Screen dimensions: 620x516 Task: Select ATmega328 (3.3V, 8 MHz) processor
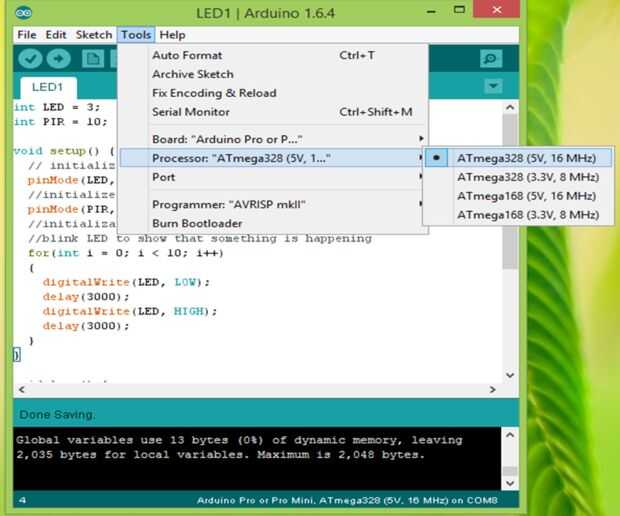point(519,177)
